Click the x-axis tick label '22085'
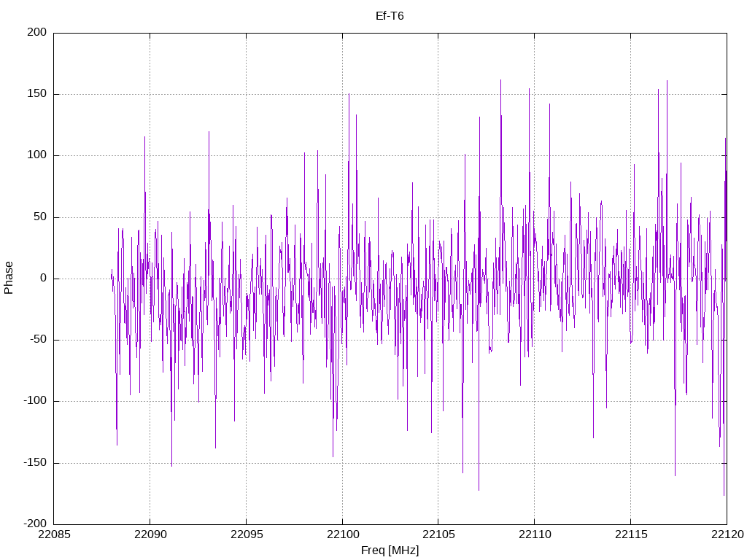747x560 pixels. point(54,534)
